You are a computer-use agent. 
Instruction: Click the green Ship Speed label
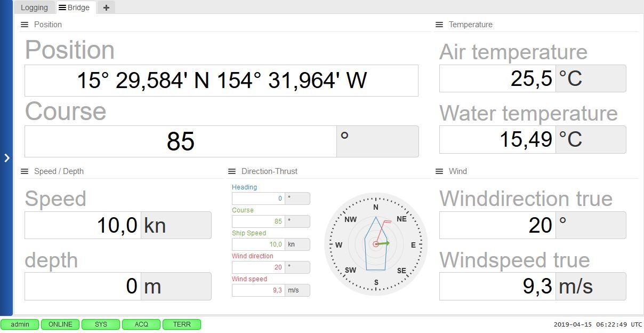pyautogui.click(x=249, y=233)
